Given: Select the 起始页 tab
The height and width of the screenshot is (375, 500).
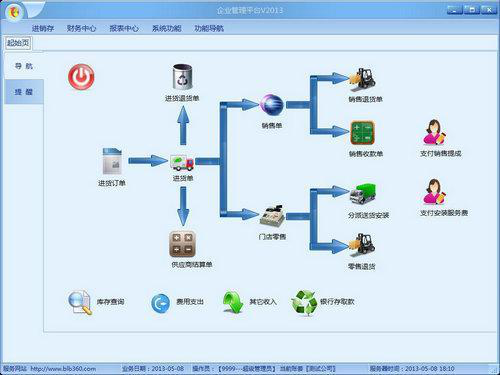Looking at the screenshot, I should pos(18,43).
